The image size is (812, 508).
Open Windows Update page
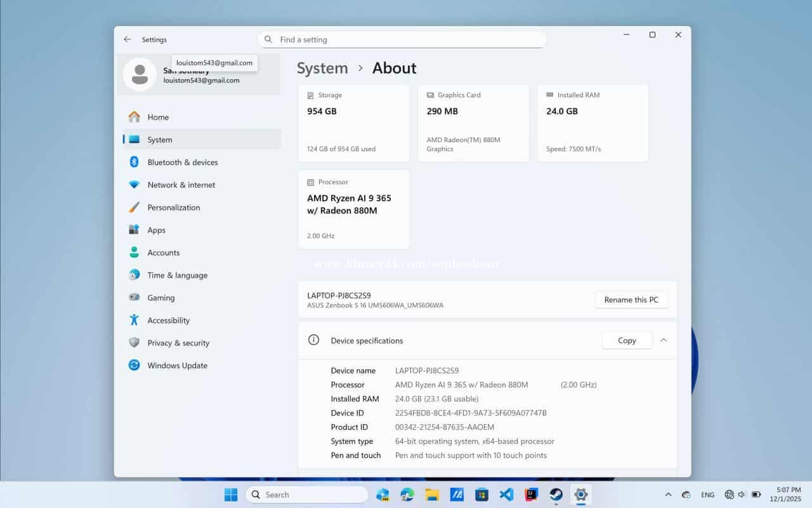click(x=177, y=366)
